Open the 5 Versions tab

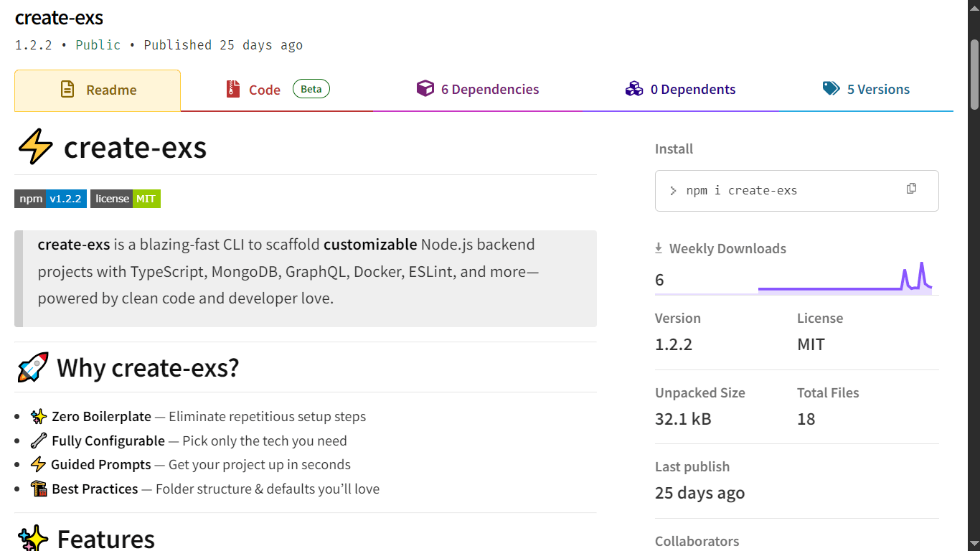(866, 90)
